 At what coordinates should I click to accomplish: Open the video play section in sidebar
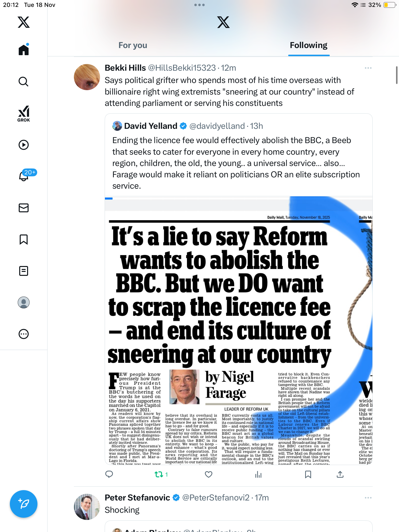[24, 145]
